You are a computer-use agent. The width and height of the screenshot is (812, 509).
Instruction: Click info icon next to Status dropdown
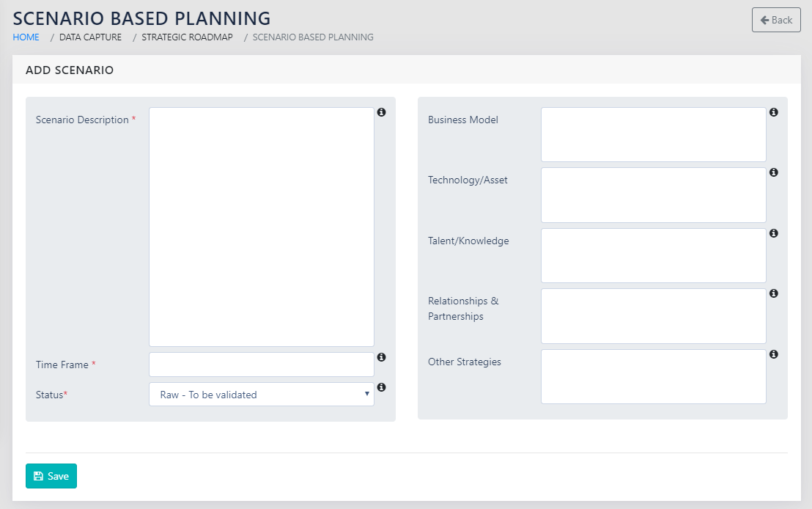click(381, 387)
